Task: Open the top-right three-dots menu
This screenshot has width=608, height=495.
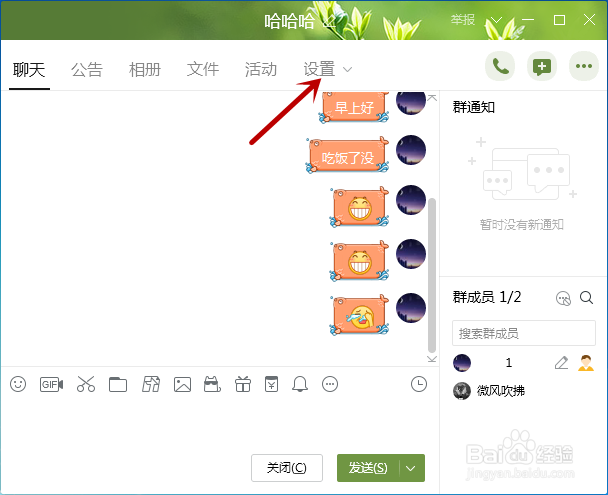Action: click(x=584, y=66)
